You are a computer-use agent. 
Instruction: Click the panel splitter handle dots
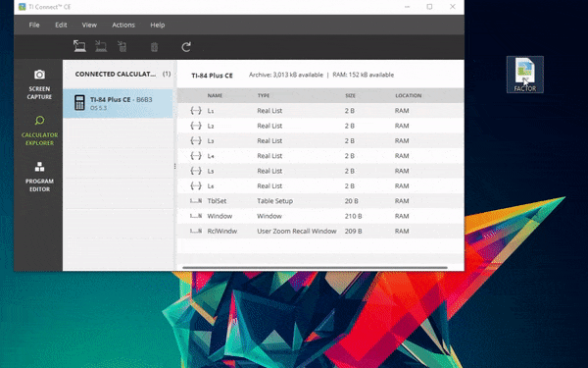(174, 166)
